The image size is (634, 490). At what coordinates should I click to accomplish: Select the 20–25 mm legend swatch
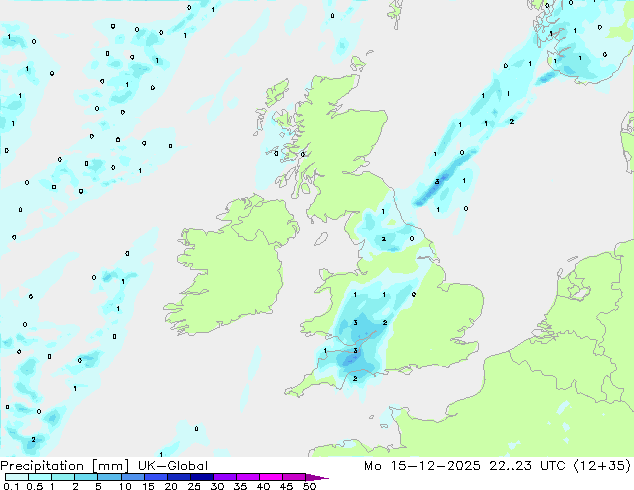(x=179, y=477)
